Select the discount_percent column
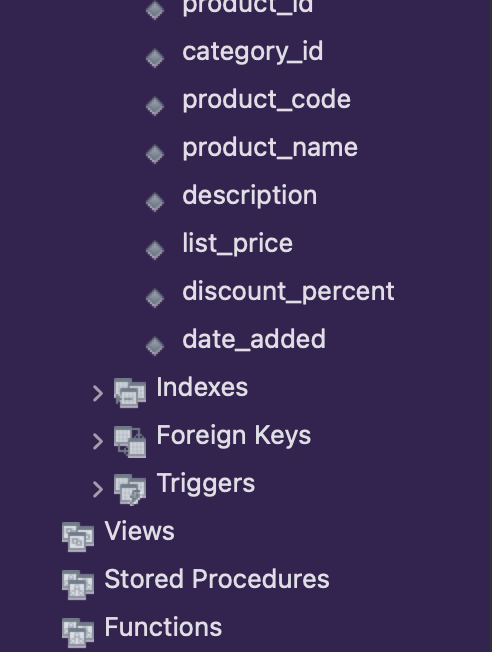 [x=288, y=292]
